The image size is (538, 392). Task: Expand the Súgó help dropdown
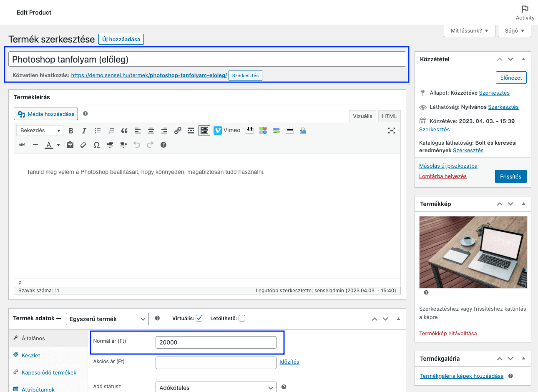coord(515,31)
